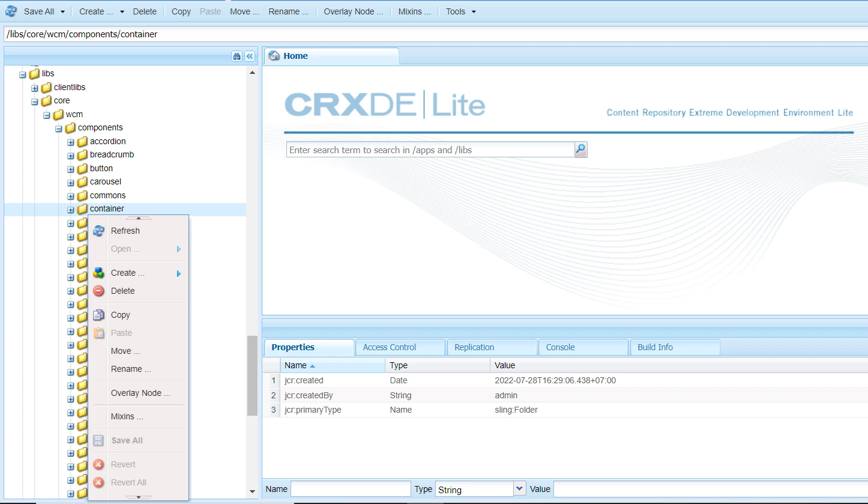Expand the Create toolbar dropdown arrow

[x=122, y=11]
